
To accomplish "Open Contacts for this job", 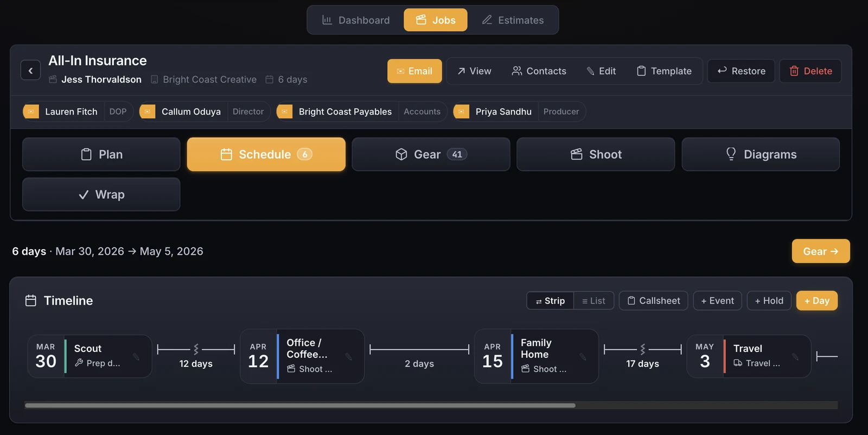I will click(x=539, y=71).
